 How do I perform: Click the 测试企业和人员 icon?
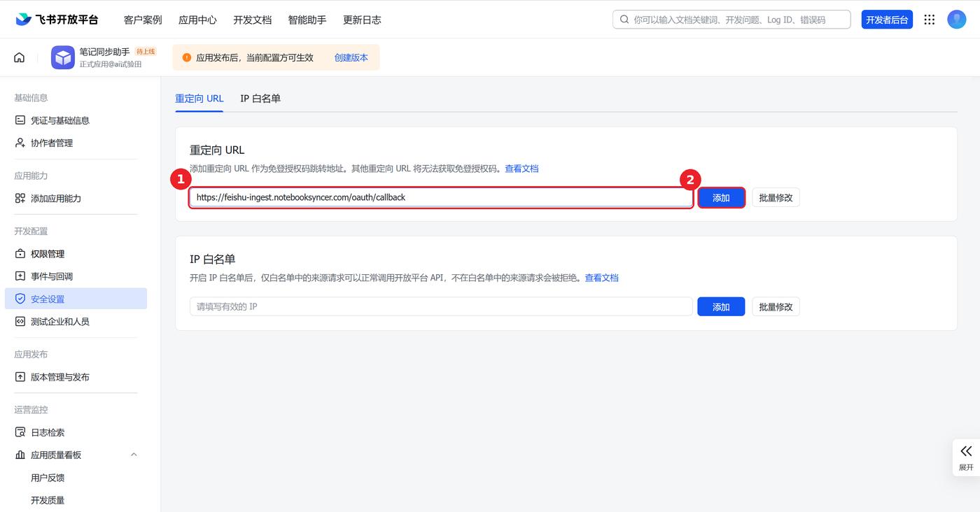click(20, 321)
